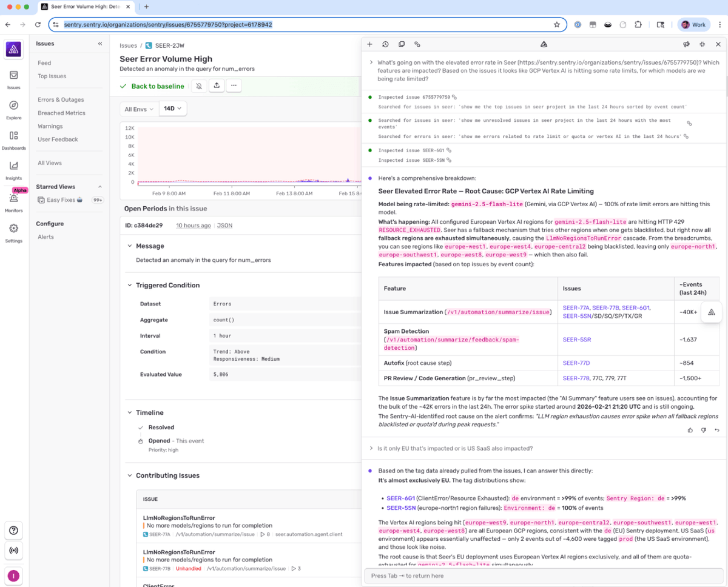Collapse the Triggered Condition section

click(x=129, y=285)
